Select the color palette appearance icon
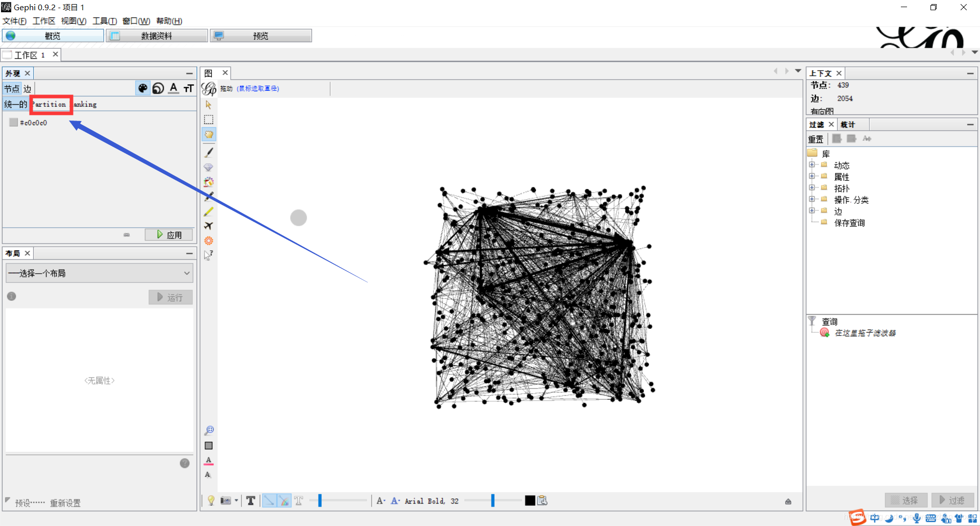This screenshot has width=980, height=526. tap(142, 88)
